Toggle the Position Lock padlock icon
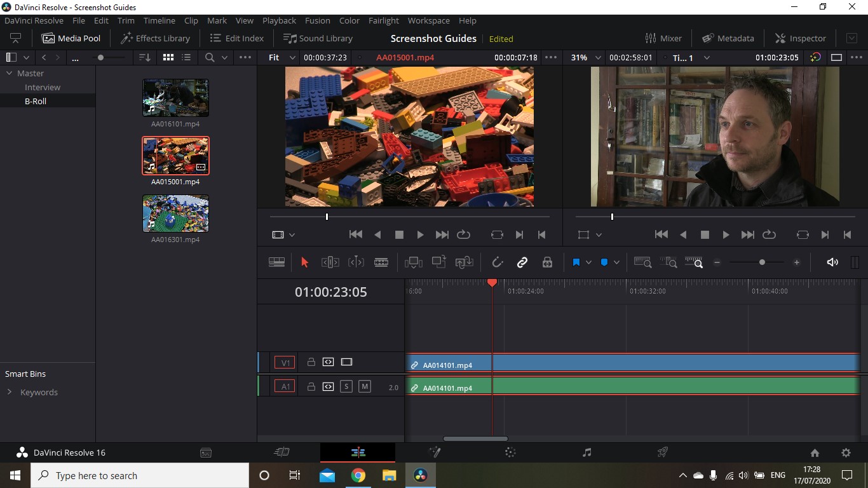This screenshot has width=868, height=488. click(547, 262)
